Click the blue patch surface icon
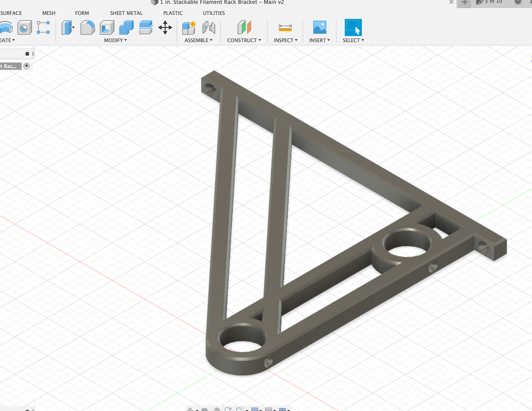The image size is (532, 411). [x=6, y=27]
